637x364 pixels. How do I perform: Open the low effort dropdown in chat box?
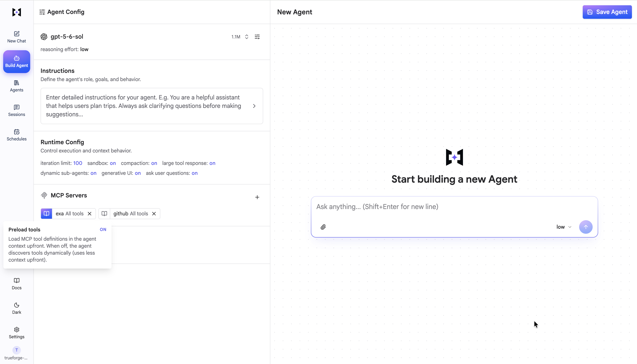pyautogui.click(x=564, y=227)
